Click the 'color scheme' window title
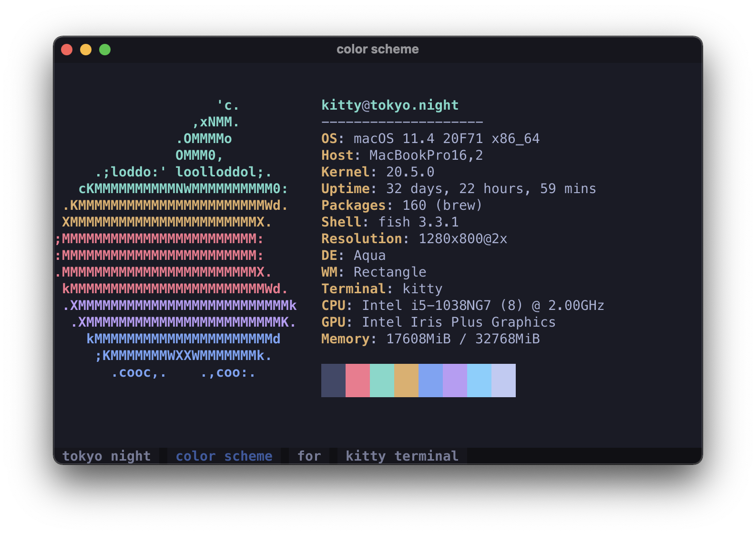The image size is (756, 535). point(378,49)
